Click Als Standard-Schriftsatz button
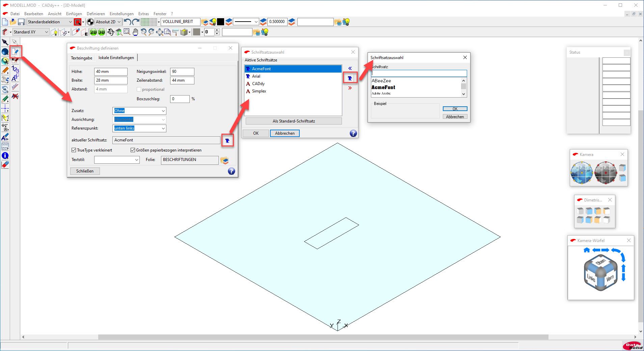 click(294, 121)
